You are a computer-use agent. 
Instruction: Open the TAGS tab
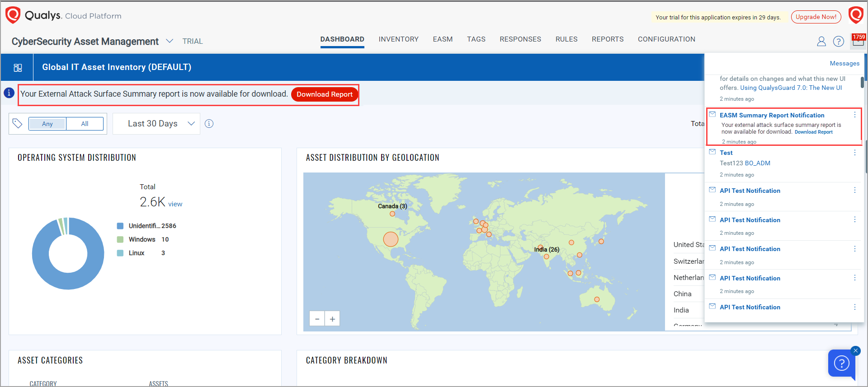pos(476,39)
